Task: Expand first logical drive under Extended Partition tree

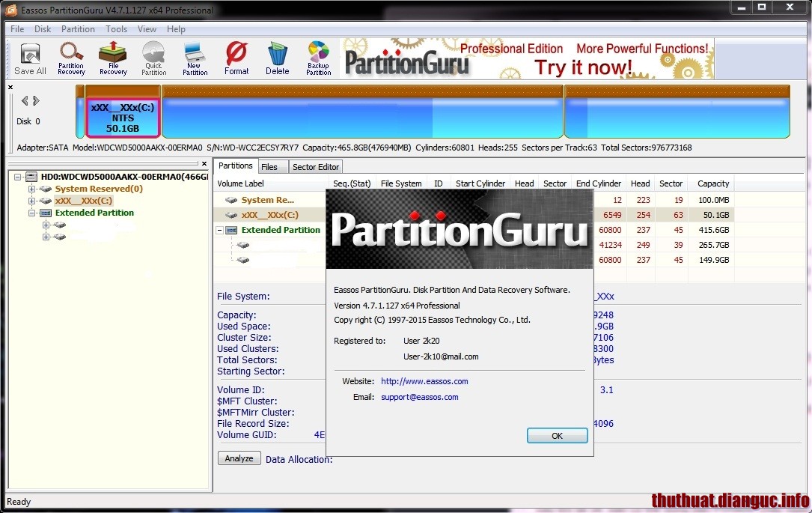Action: (x=46, y=225)
